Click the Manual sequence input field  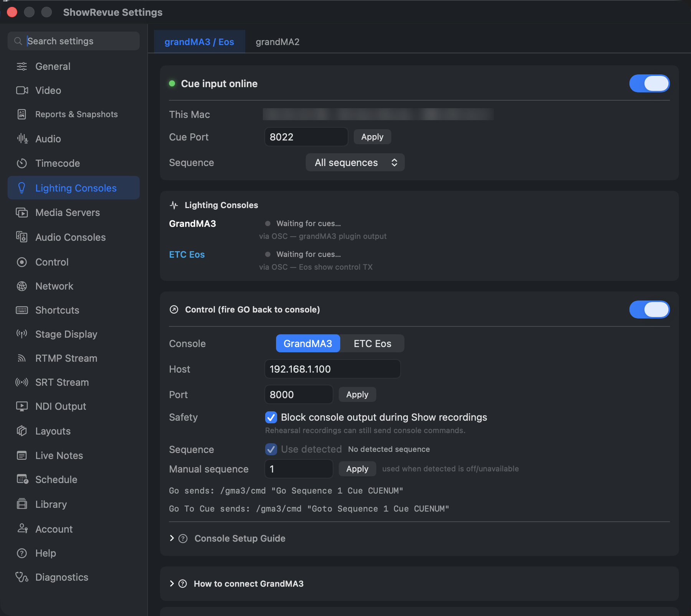(x=299, y=469)
